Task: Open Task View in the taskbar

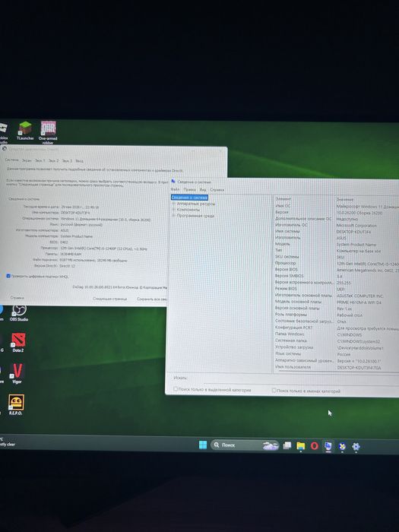Action: (x=287, y=445)
